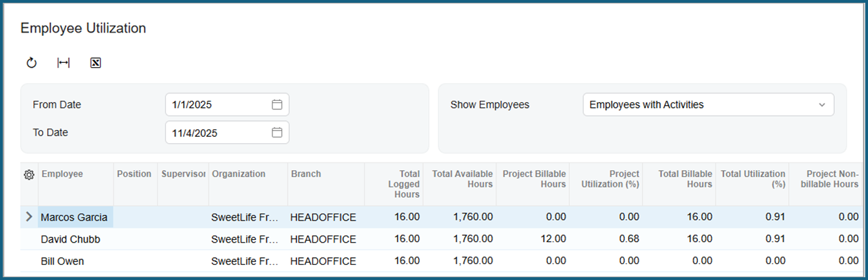868x280 pixels.
Task: Click the Total Available Hours header
Action: click(x=462, y=179)
